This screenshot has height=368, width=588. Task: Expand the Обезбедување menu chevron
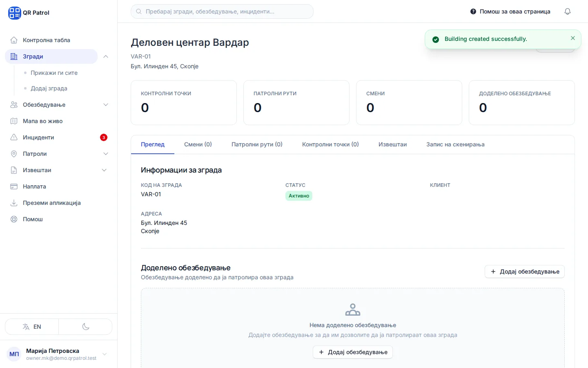pyautogui.click(x=106, y=105)
